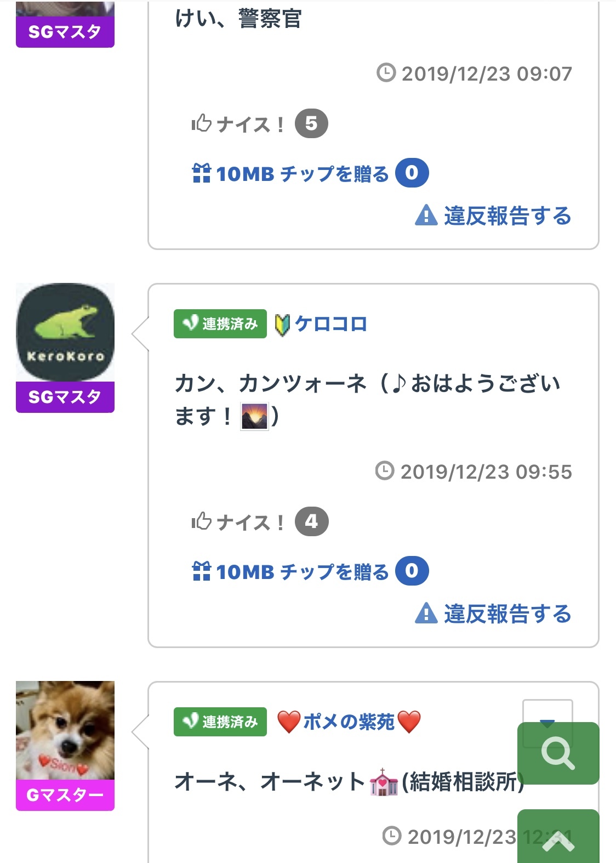
Task: Like the ケロコロ post with ナイス
Action: click(238, 522)
